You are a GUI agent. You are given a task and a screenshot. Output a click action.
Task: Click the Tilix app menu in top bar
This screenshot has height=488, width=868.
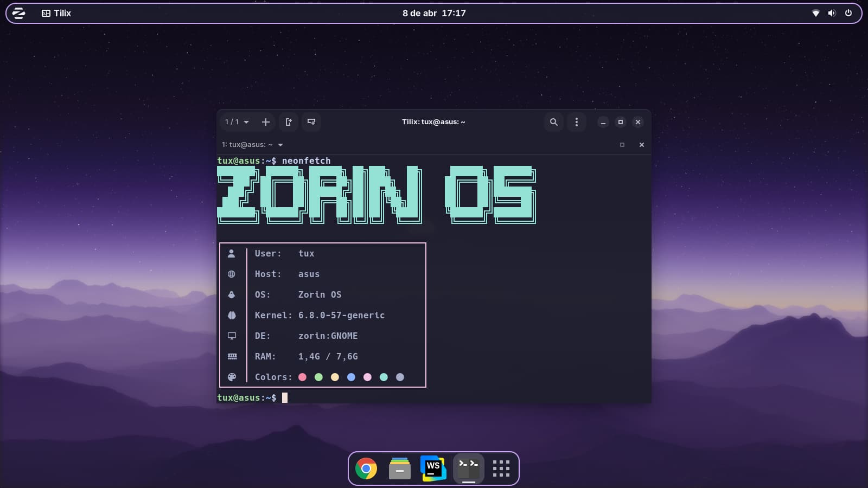(56, 13)
